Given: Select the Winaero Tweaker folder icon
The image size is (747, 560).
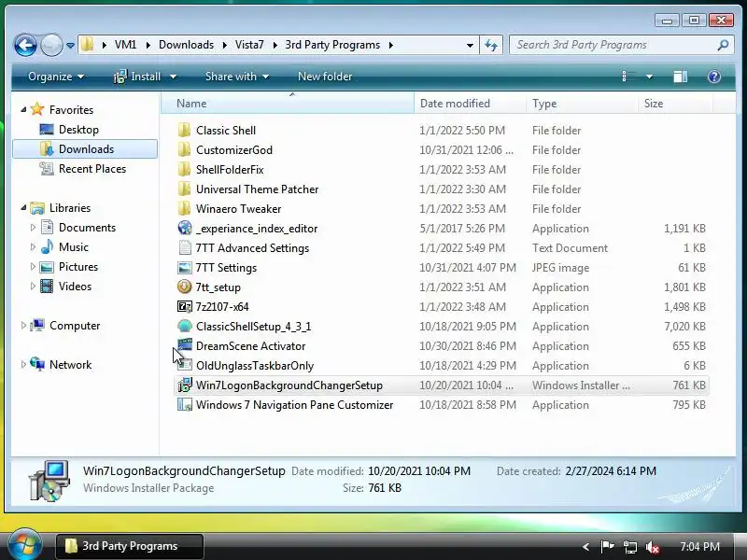Looking at the screenshot, I should [x=184, y=208].
